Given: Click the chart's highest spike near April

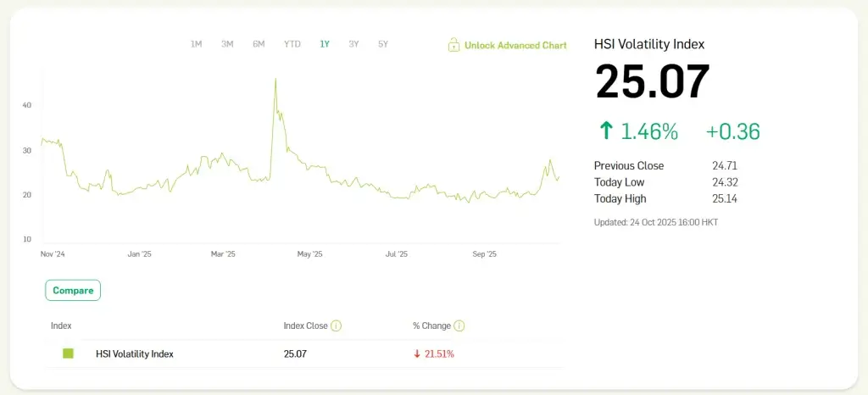Looking at the screenshot, I should (x=275, y=80).
